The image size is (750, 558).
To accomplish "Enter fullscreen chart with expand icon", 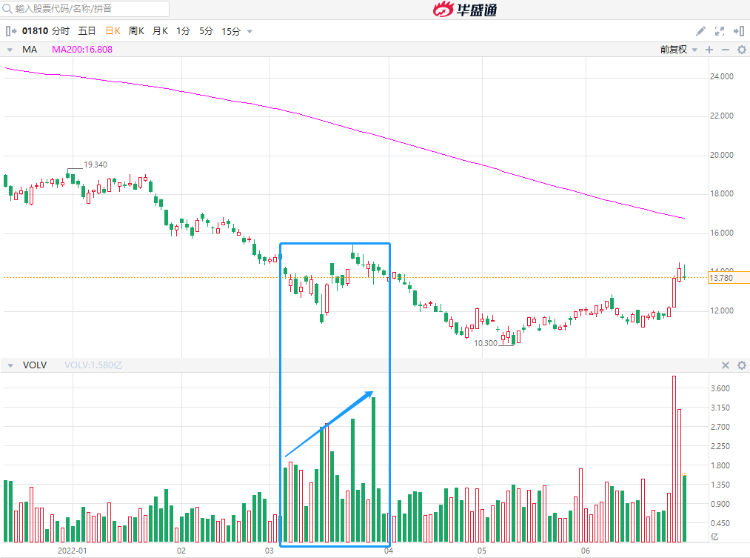I will 721,31.
